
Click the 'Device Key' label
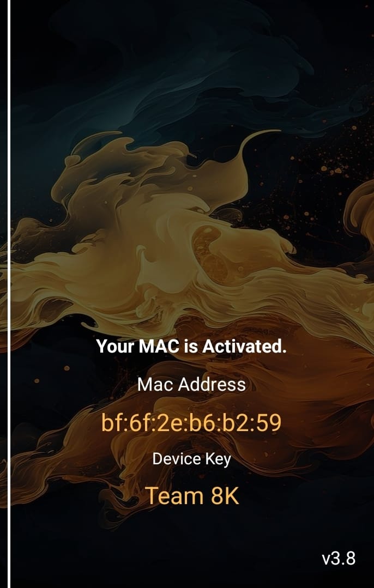coord(191,459)
